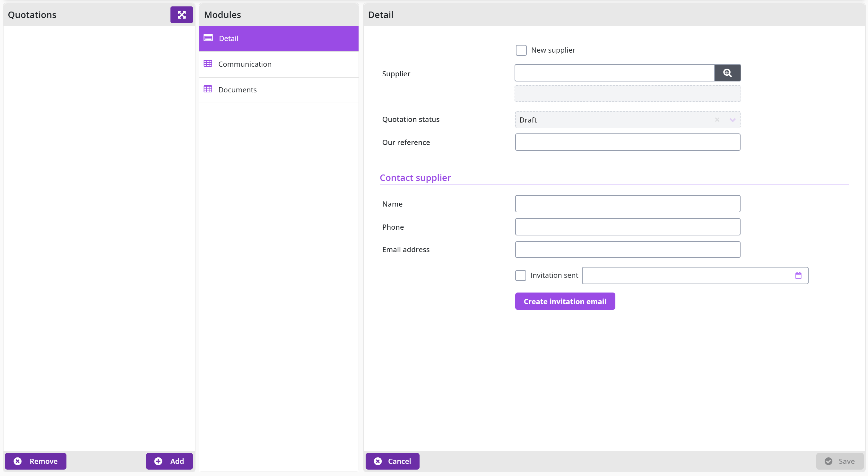Cancel the quotation detail edits
This screenshot has height=476, width=868.
click(392, 461)
